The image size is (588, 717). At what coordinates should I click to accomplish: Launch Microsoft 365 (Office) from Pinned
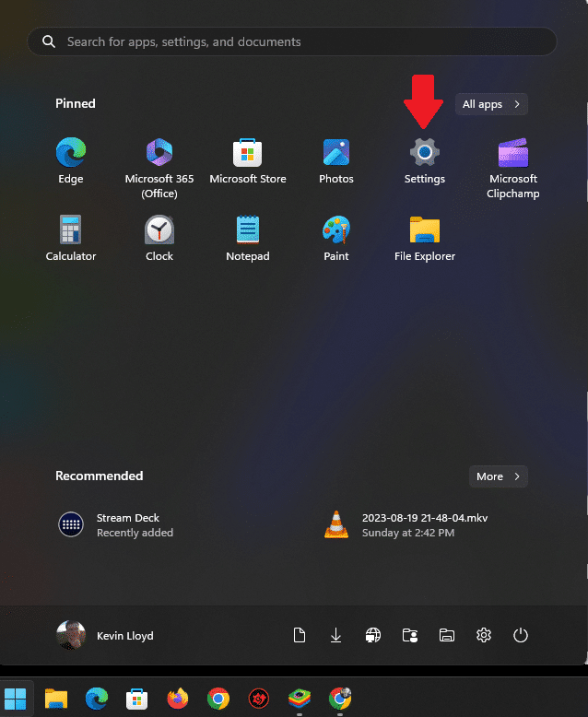pos(159,169)
